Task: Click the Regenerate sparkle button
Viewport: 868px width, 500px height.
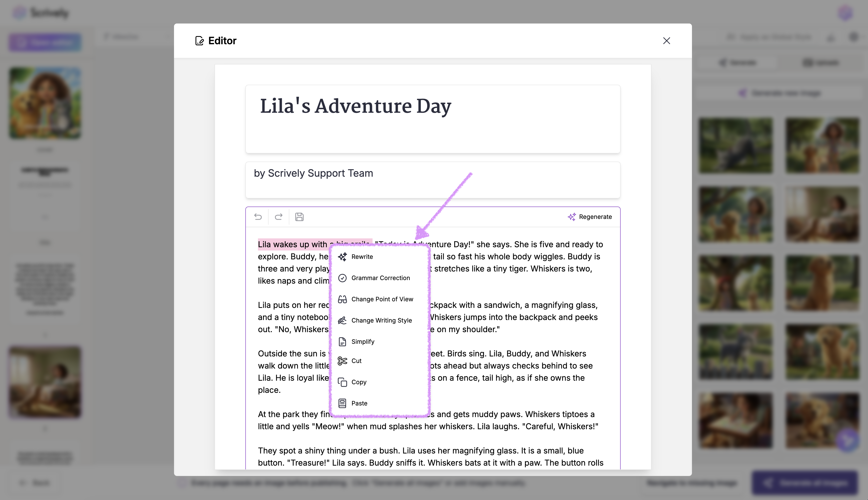Action: coord(590,217)
